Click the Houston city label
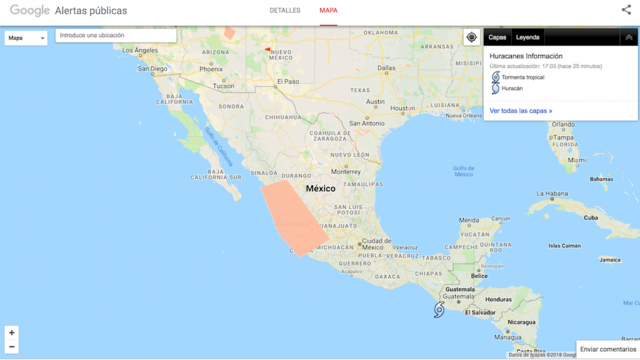The height and width of the screenshot is (360, 640). pos(402,108)
